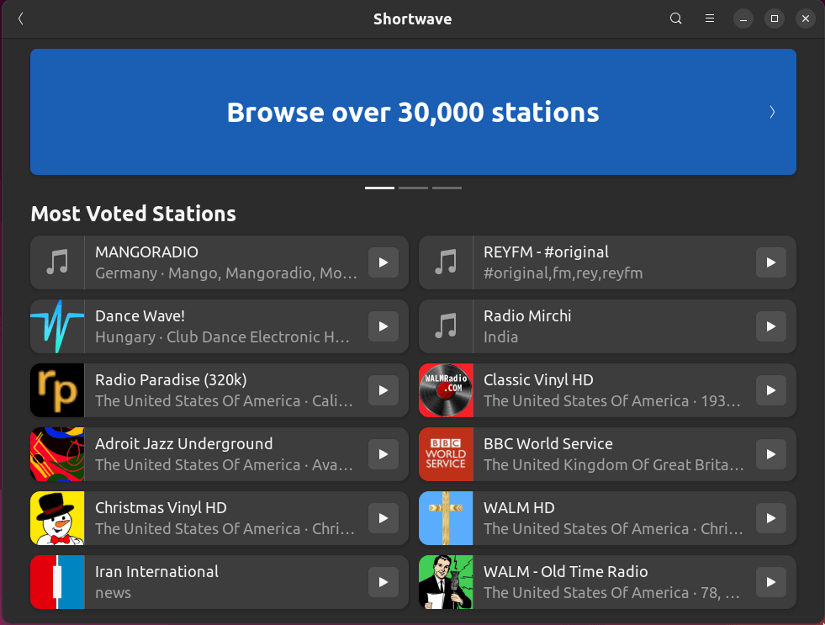
Task: Open the REYFM - #original station title
Action: pos(546,252)
